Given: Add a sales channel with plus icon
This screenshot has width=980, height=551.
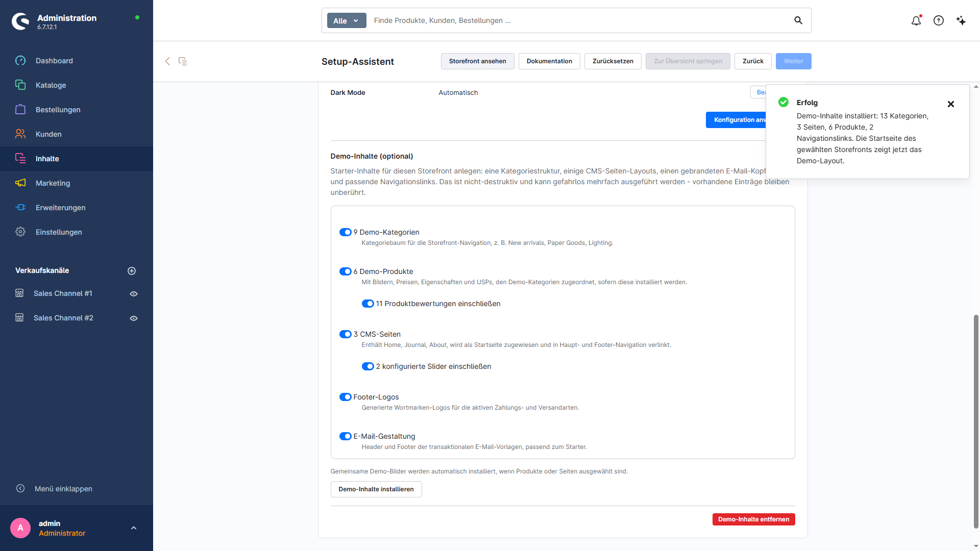Looking at the screenshot, I should point(132,271).
